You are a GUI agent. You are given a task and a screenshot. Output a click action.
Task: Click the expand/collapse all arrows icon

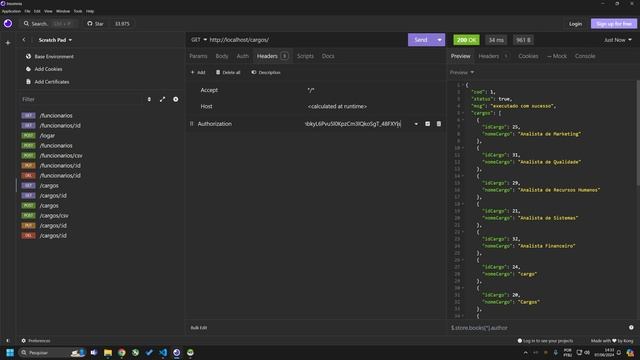(x=162, y=99)
